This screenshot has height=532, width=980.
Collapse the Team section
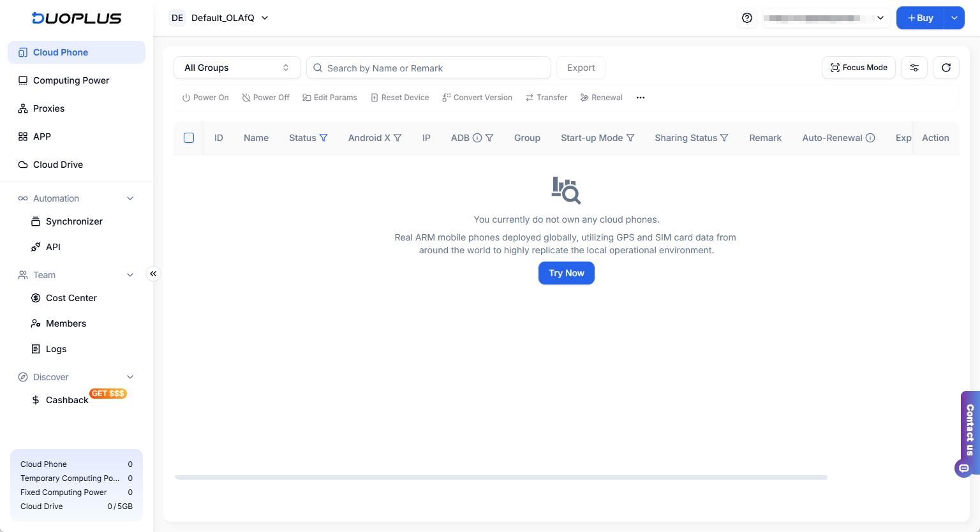[x=130, y=274]
